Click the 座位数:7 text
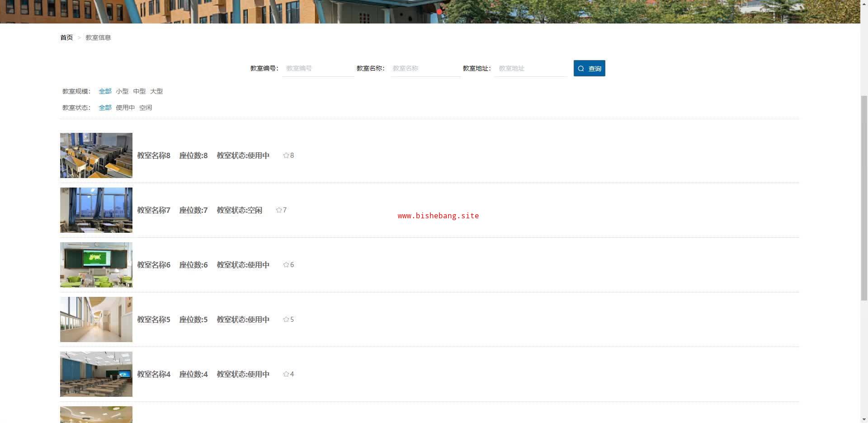Image resolution: width=868 pixels, height=423 pixels. tap(193, 210)
